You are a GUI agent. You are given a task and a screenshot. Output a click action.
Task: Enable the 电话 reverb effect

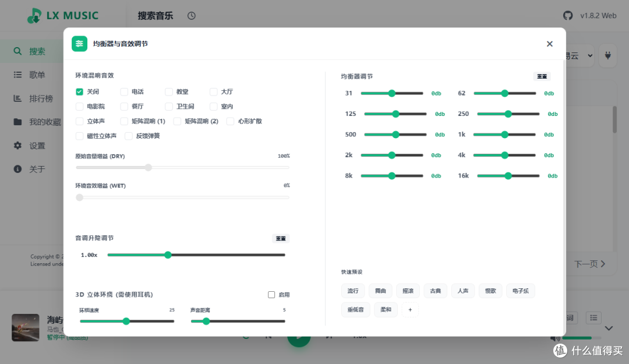125,91
